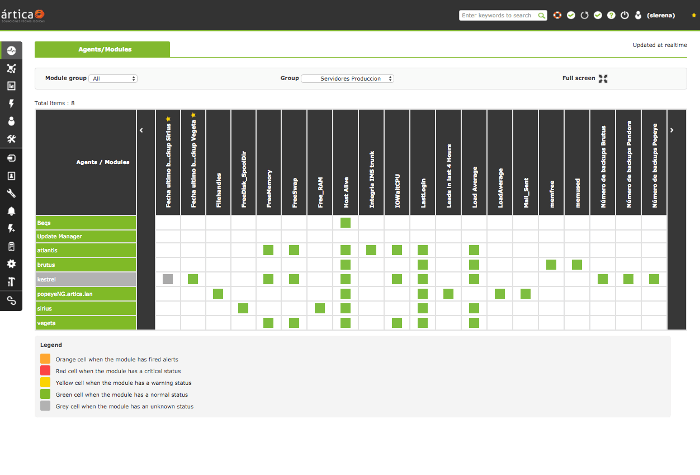This screenshot has height=475, width=700.
Task: Click the grey unknown status cell for kestrel
Action: 168,279
